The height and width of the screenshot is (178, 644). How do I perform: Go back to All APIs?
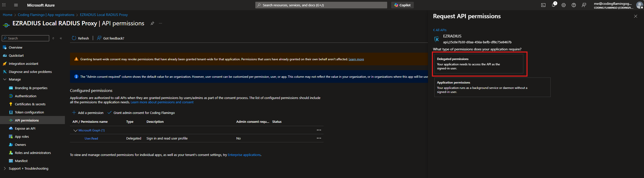click(x=440, y=30)
